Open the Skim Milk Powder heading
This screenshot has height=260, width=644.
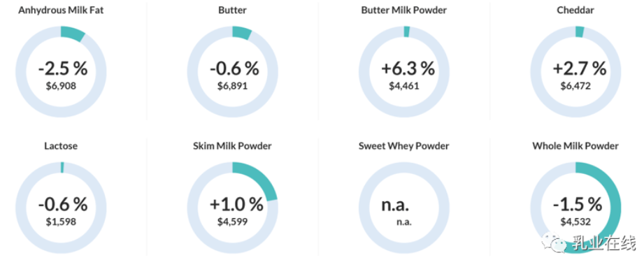click(x=232, y=146)
